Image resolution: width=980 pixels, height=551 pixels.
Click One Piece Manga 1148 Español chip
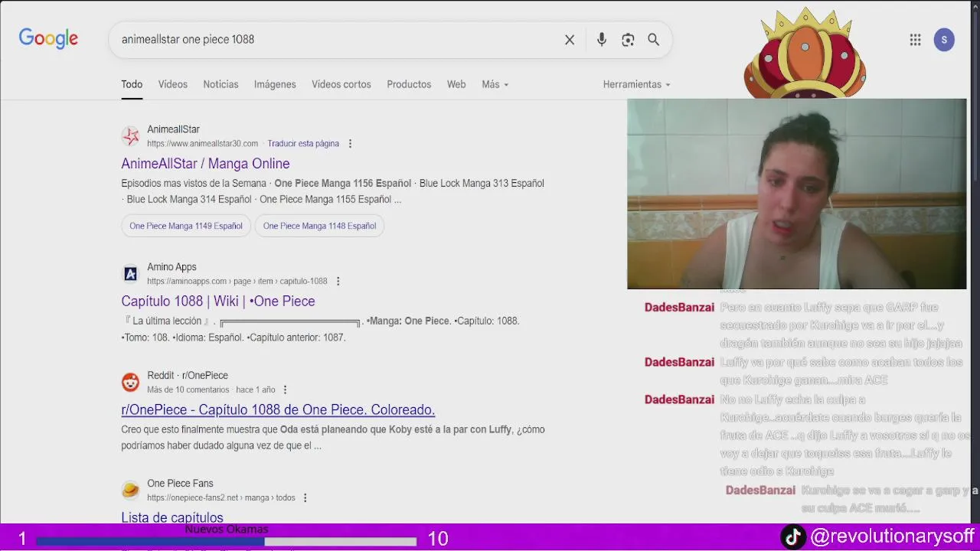click(x=320, y=226)
